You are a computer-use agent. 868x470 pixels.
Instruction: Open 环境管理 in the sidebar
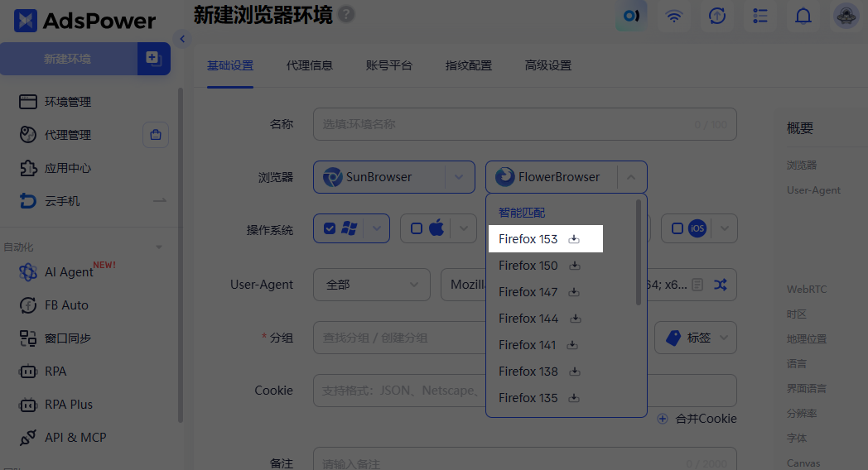68,102
